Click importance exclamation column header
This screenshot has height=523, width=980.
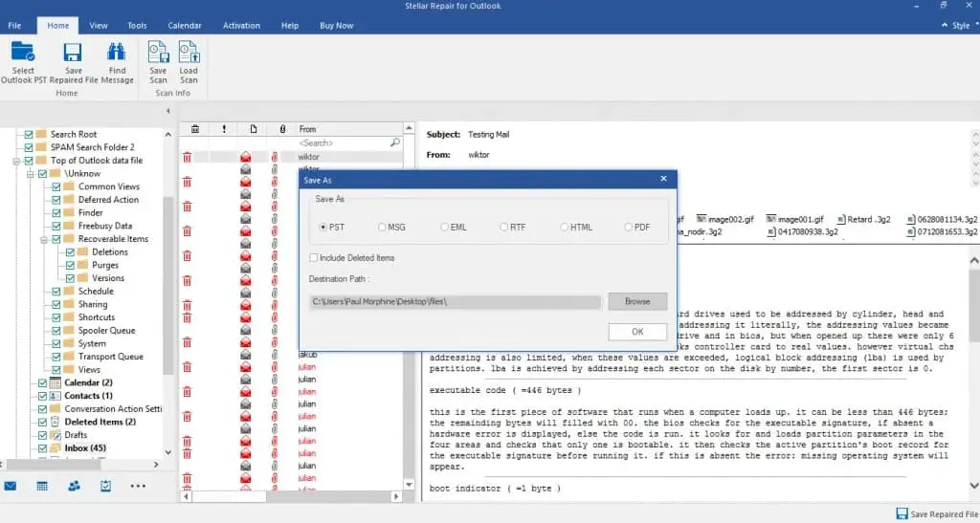pyautogui.click(x=224, y=128)
